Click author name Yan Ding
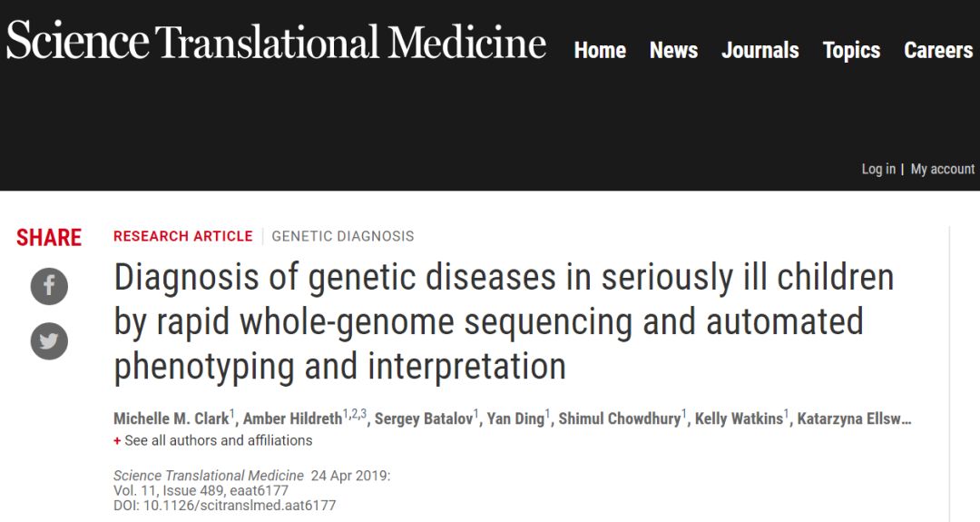This screenshot has width=980, height=522. point(514,419)
